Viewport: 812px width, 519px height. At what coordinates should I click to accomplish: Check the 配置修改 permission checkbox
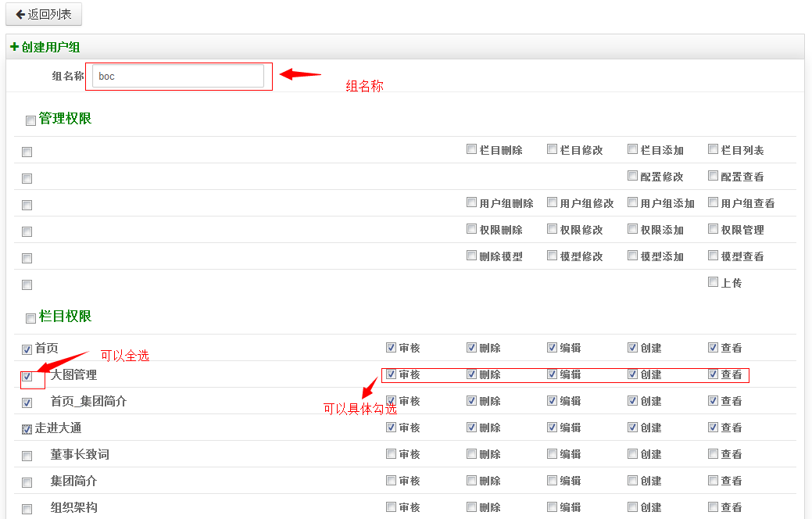pyautogui.click(x=632, y=176)
